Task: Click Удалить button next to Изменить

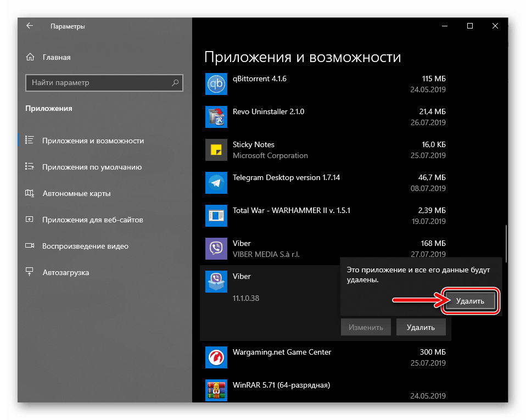Action: [421, 327]
